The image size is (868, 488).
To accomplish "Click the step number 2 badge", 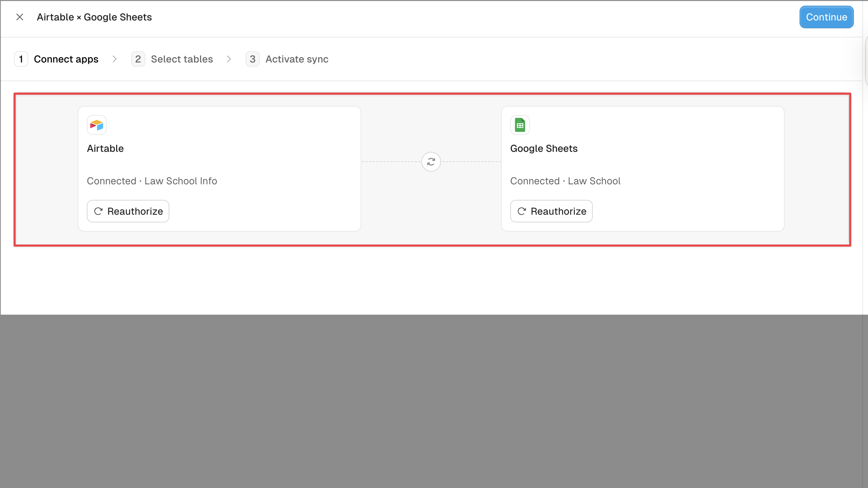I will pos(138,59).
